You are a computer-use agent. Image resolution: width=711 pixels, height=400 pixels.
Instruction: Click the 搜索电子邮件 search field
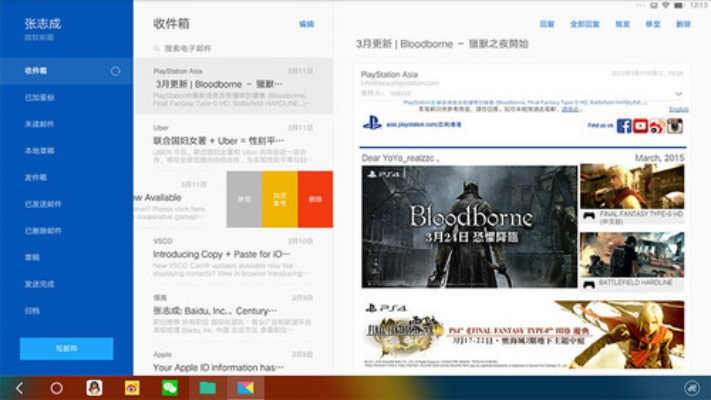pyautogui.click(x=235, y=48)
